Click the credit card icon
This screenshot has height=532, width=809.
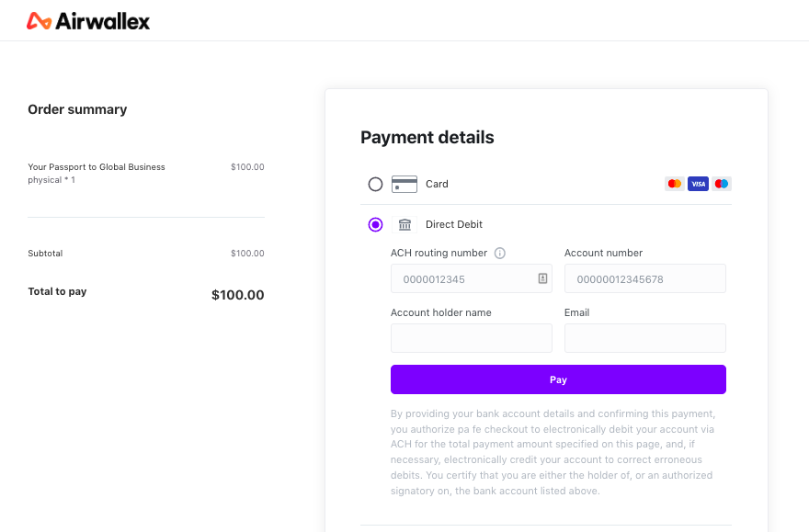coord(404,184)
